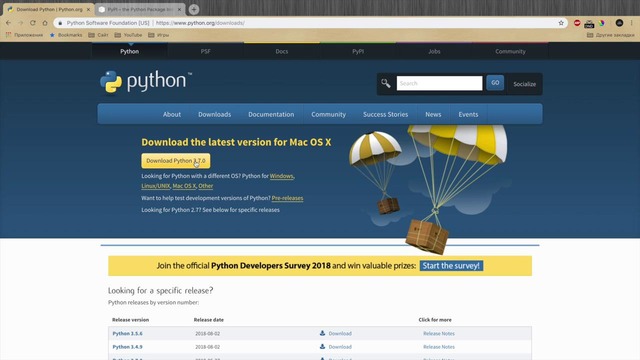Click the 2018-08-02 date for 3.5.6
The width and height of the screenshot is (640, 360).
[x=207, y=333]
